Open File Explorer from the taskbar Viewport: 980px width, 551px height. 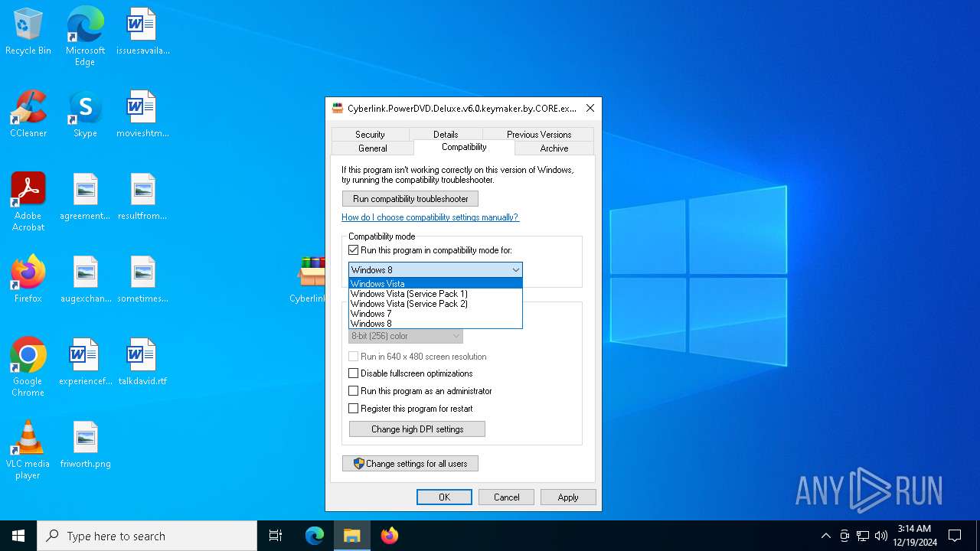pos(352,536)
